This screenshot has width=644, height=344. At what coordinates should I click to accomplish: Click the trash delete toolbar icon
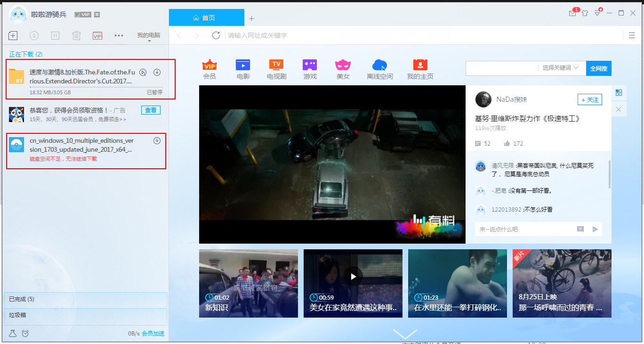click(x=76, y=35)
